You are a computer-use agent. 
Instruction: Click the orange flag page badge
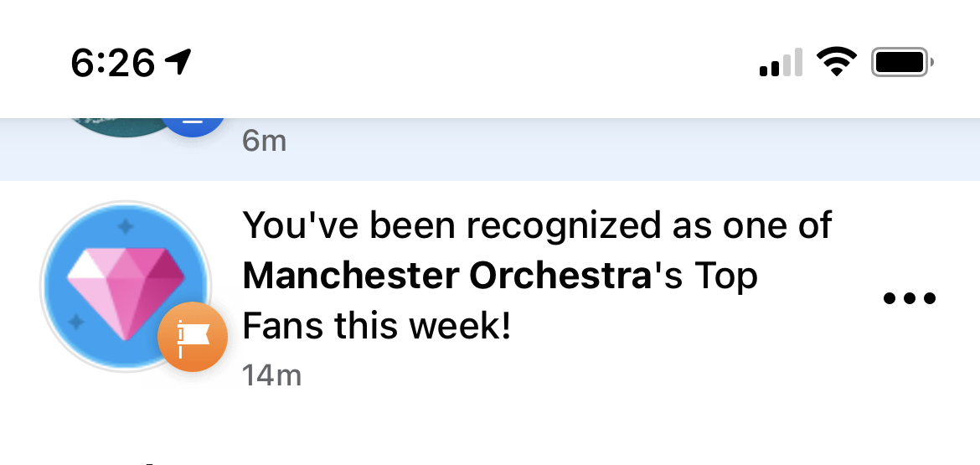(193, 337)
